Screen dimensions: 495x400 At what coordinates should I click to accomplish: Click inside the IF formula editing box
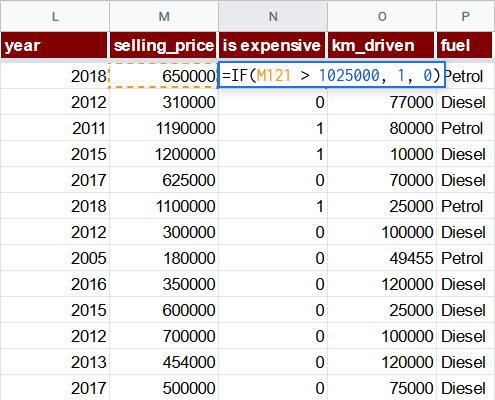click(x=332, y=75)
